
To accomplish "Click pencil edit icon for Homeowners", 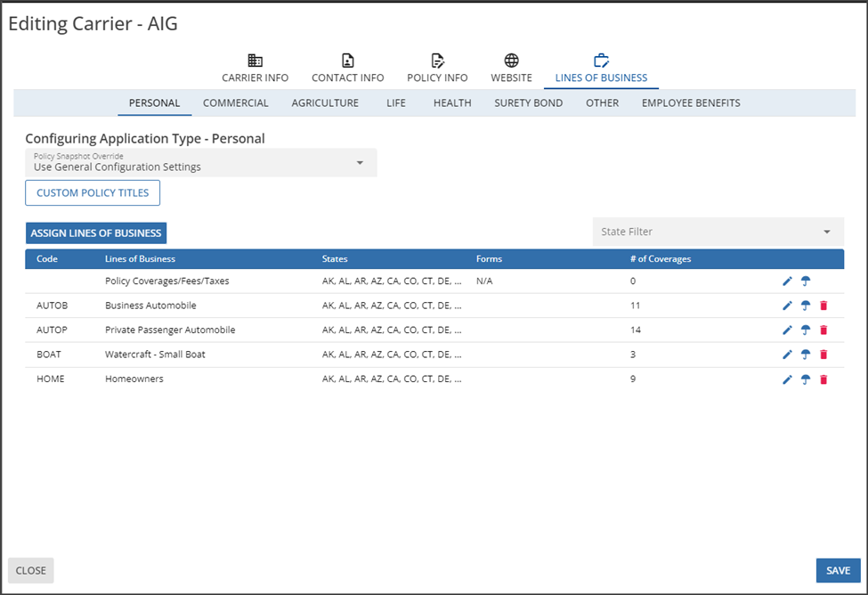I will click(x=787, y=379).
